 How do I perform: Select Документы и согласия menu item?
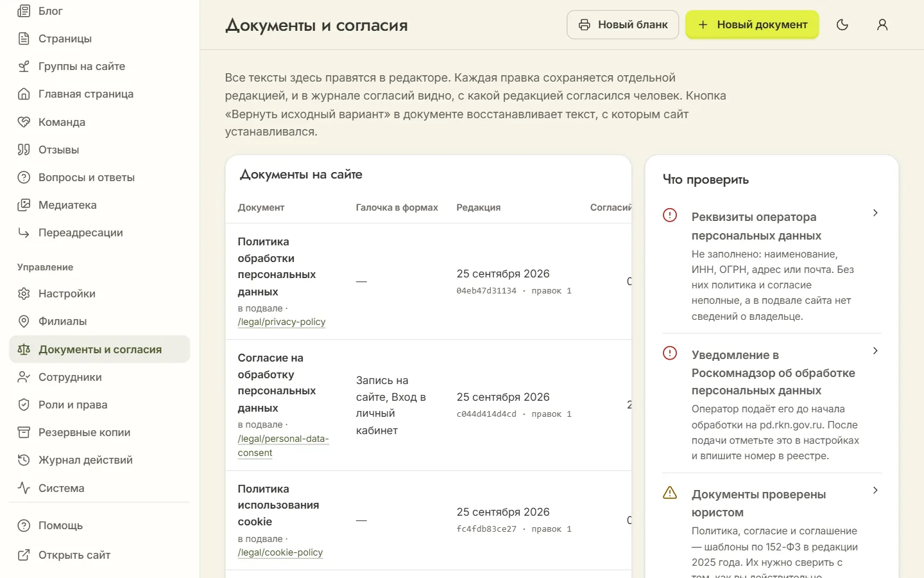click(99, 349)
